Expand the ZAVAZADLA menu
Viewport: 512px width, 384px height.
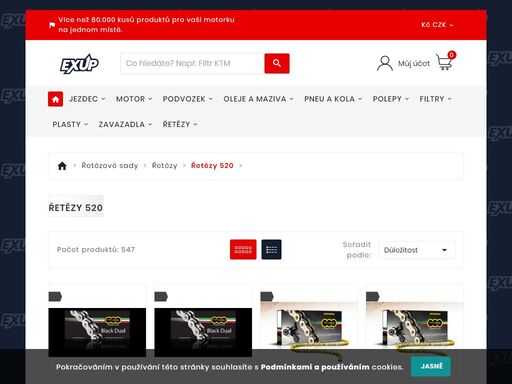pos(125,124)
